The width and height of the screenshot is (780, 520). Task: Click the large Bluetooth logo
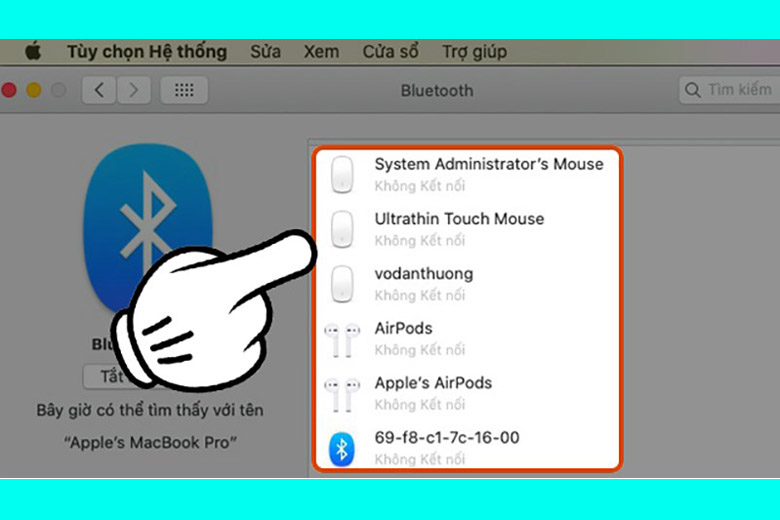[148, 229]
